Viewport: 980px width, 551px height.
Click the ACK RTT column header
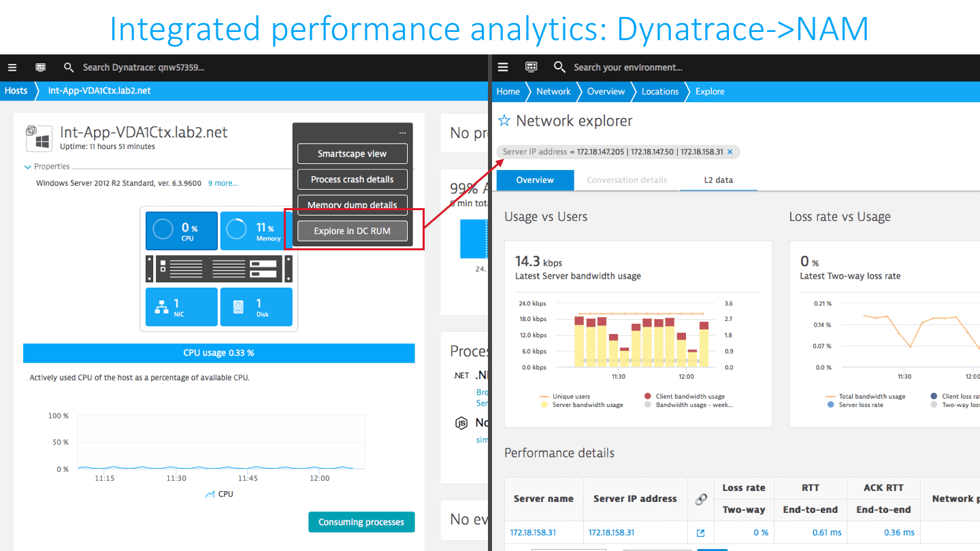(x=883, y=488)
